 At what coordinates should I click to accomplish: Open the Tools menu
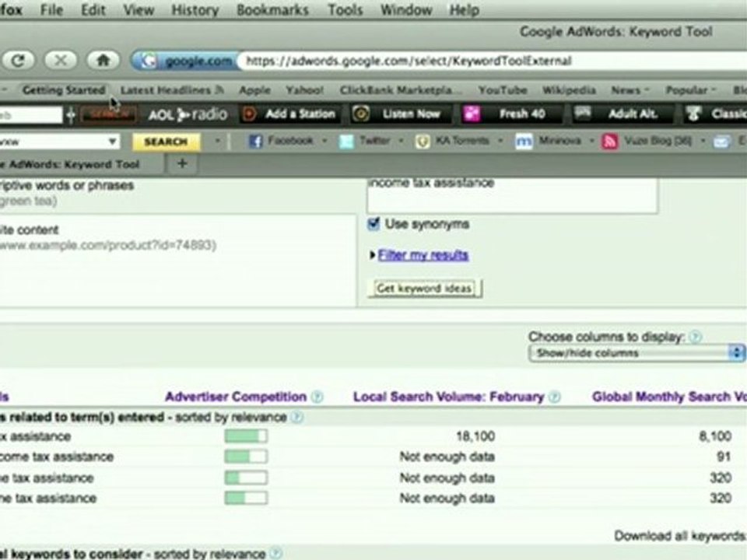345,9
